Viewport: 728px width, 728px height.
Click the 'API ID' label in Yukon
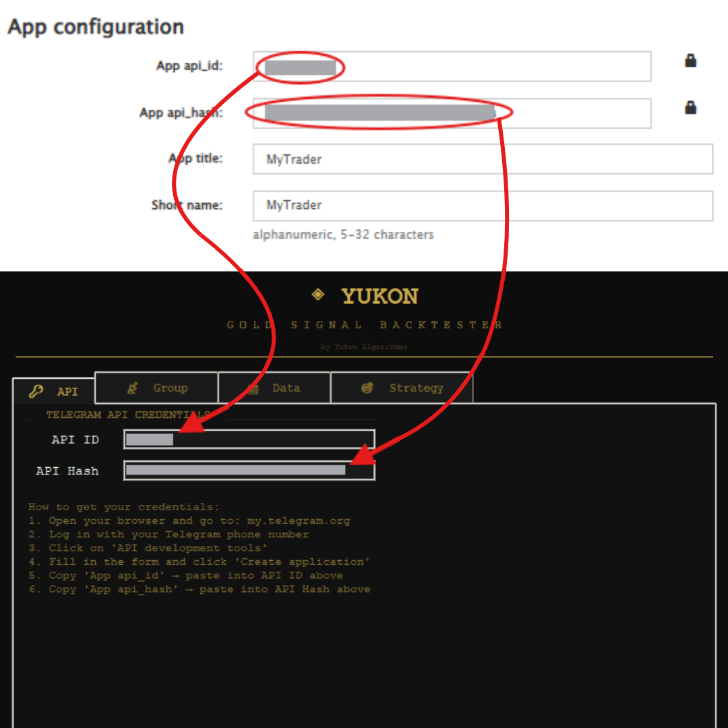tap(75, 439)
